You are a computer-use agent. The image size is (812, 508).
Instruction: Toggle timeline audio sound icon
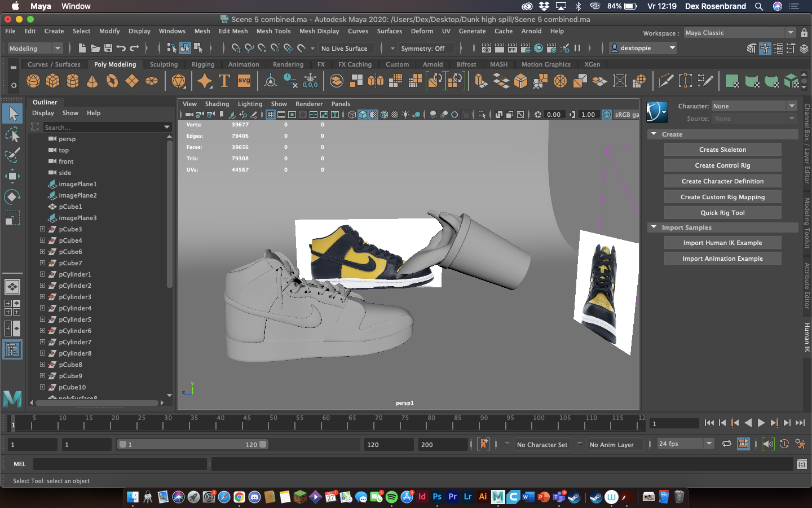pyautogui.click(x=768, y=444)
